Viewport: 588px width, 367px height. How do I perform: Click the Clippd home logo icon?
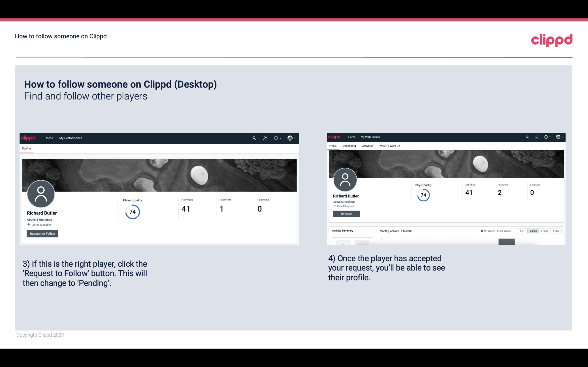[x=28, y=138]
